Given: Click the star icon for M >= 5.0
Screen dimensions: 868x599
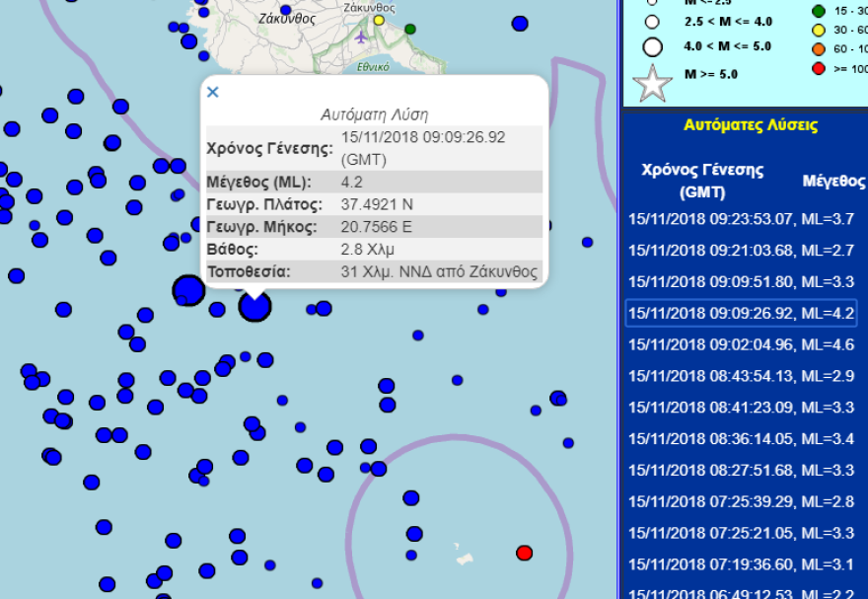Looking at the screenshot, I should coord(652,84).
